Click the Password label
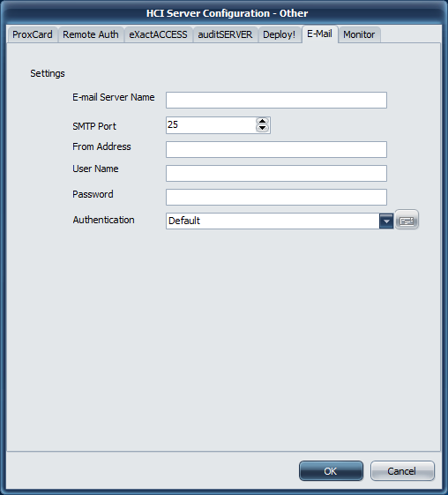This screenshot has height=495, width=448. click(x=93, y=194)
